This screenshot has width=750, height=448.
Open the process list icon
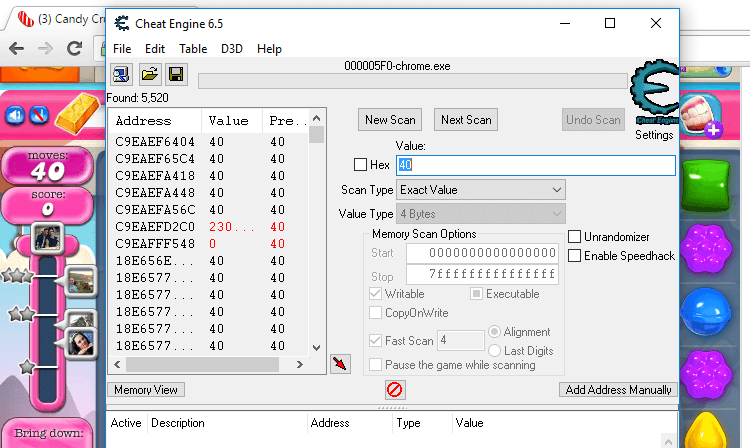(x=121, y=75)
